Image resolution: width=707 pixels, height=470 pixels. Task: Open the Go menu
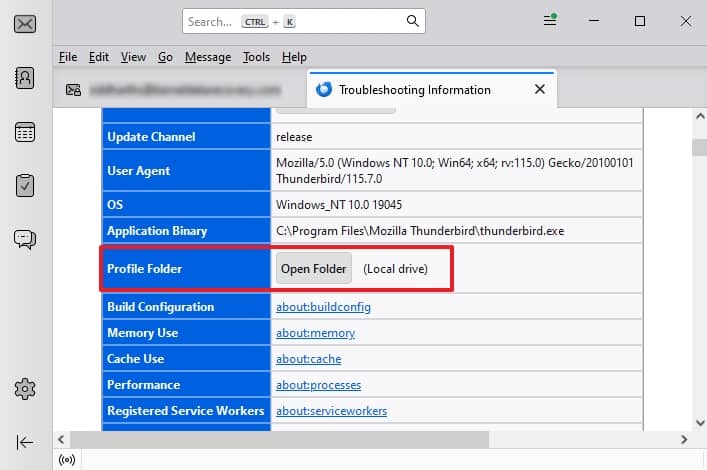tap(165, 57)
